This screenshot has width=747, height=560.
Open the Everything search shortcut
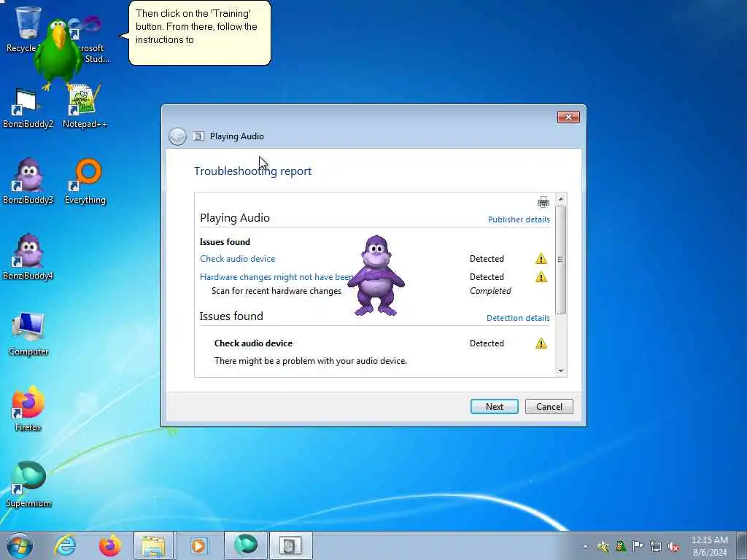pos(85,182)
